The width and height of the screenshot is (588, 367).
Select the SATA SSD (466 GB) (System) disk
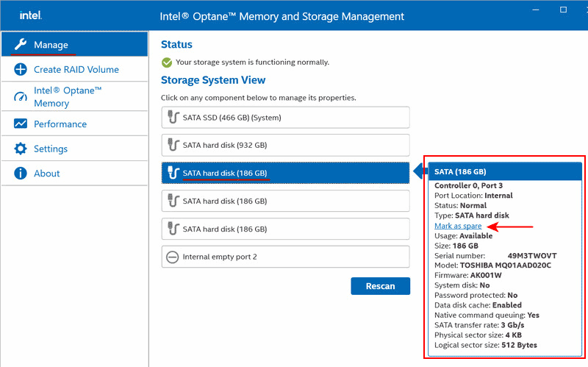285,118
